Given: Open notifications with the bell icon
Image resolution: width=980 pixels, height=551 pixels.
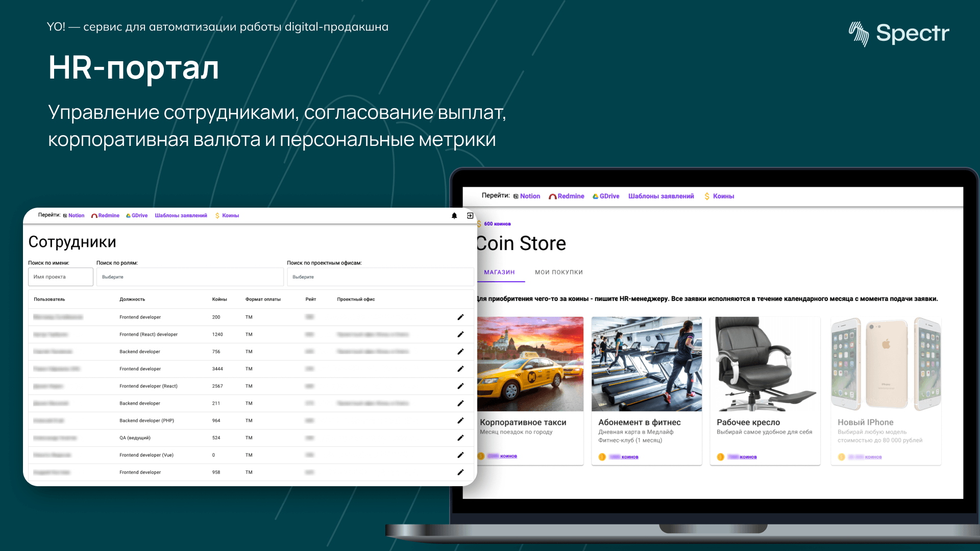Looking at the screenshot, I should [454, 215].
